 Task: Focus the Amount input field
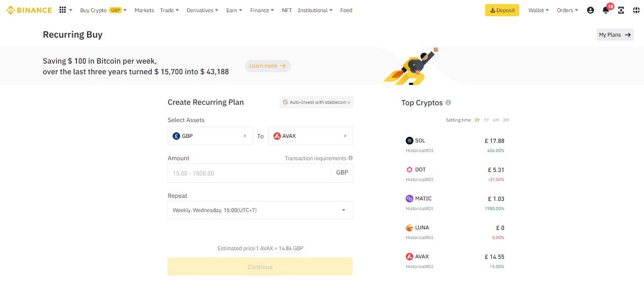(249, 173)
